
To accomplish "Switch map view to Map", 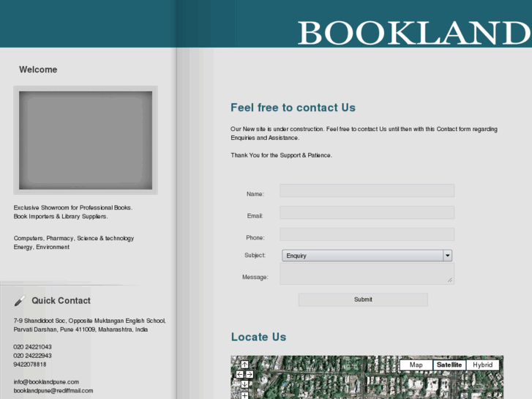I will point(416,365).
